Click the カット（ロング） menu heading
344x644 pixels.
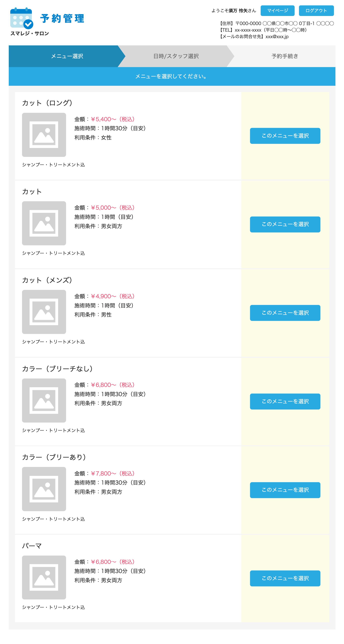(47, 103)
